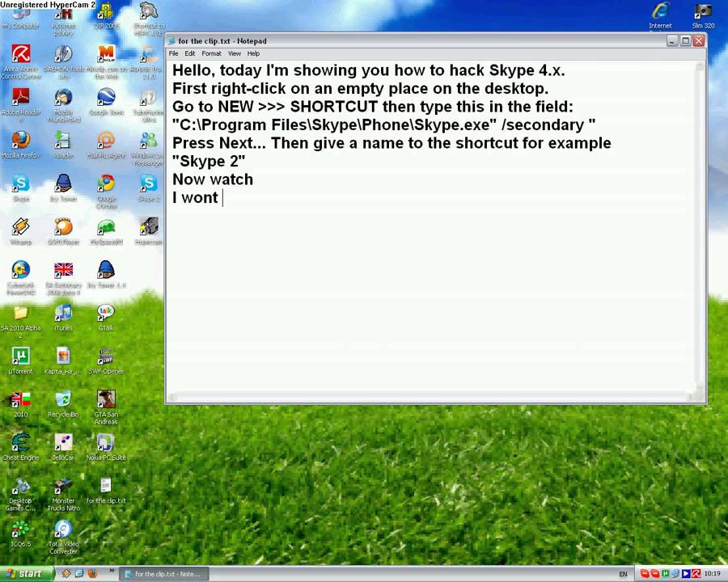The width and height of the screenshot is (728, 582).
Task: Select the Google Chrome desktop icon
Action: point(106,192)
